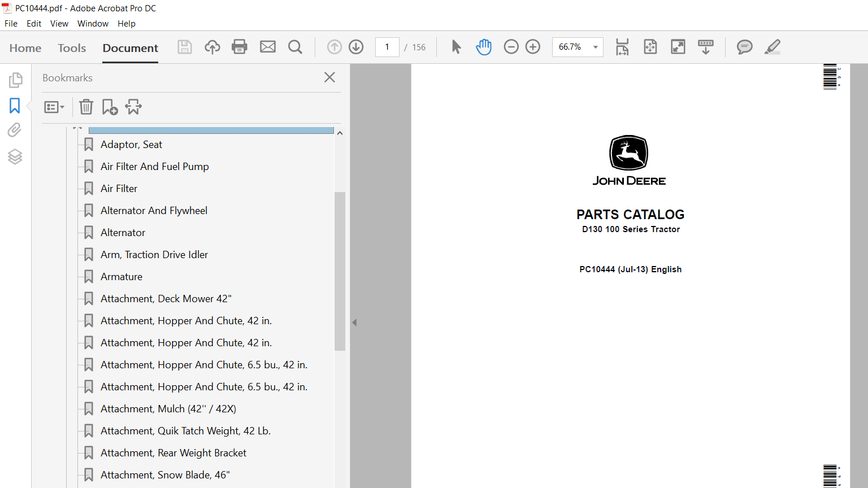Select the Highlight text pen tool
Screen dimensions: 868x488
point(772,47)
